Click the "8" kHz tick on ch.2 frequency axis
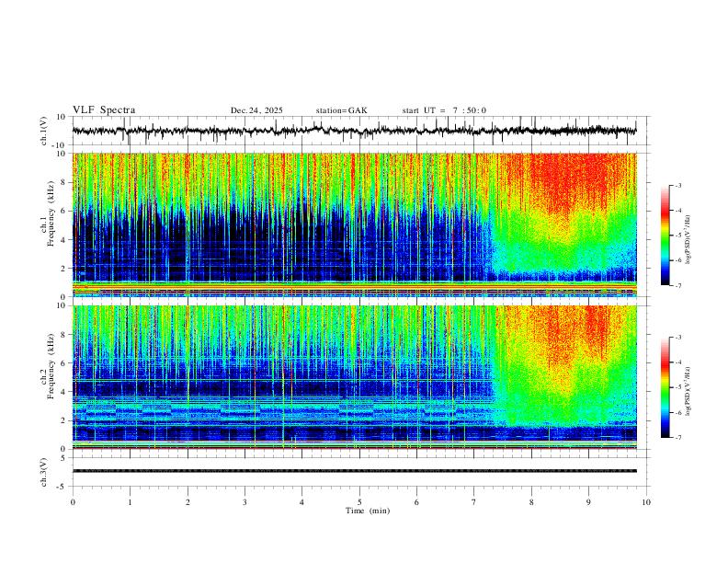This screenshot has width=728, height=563. tap(63, 335)
